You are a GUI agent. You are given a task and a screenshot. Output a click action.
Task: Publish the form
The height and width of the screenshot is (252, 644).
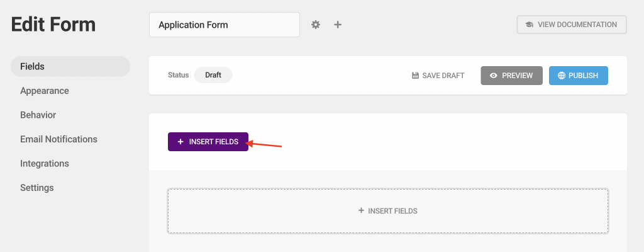579,76
